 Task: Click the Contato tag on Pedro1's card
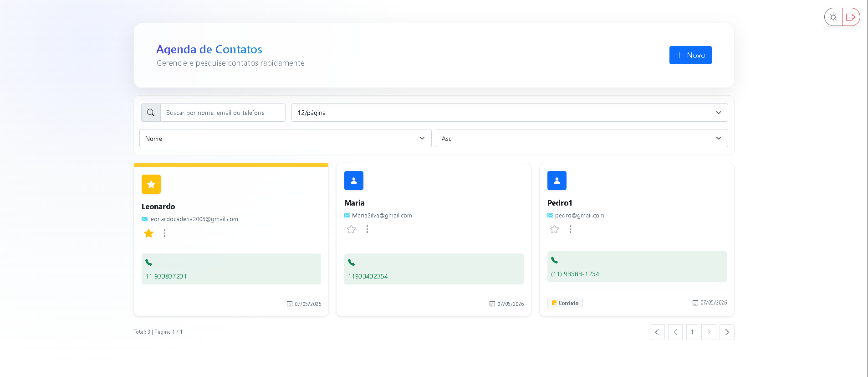coord(565,303)
